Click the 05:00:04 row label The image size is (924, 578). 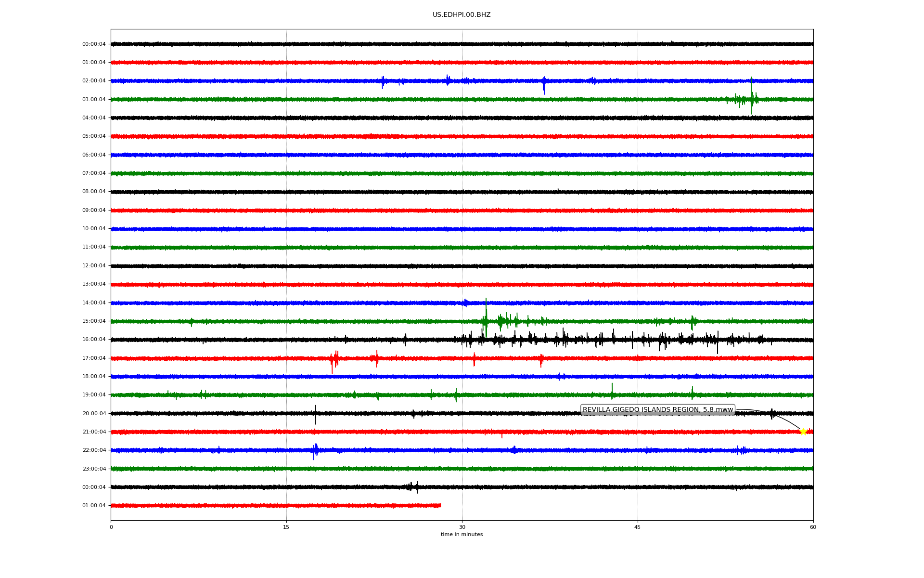click(94, 136)
